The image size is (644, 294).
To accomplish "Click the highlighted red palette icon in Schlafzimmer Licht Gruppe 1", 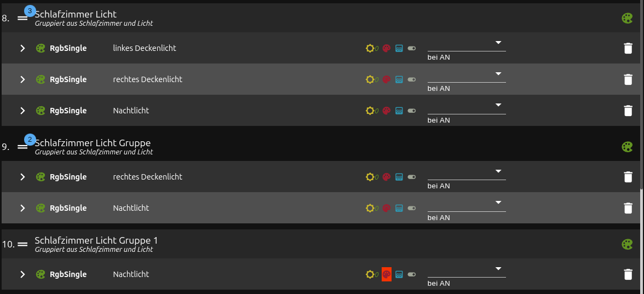I will [x=387, y=274].
